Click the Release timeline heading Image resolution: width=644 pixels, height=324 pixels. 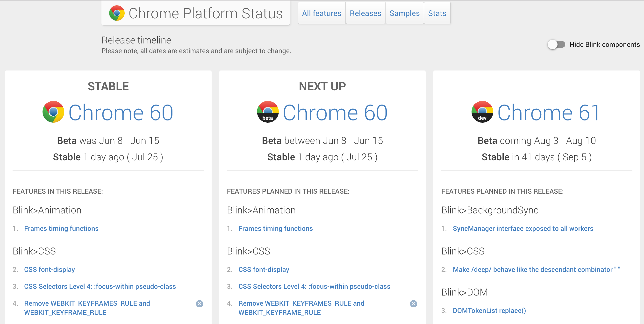136,40
